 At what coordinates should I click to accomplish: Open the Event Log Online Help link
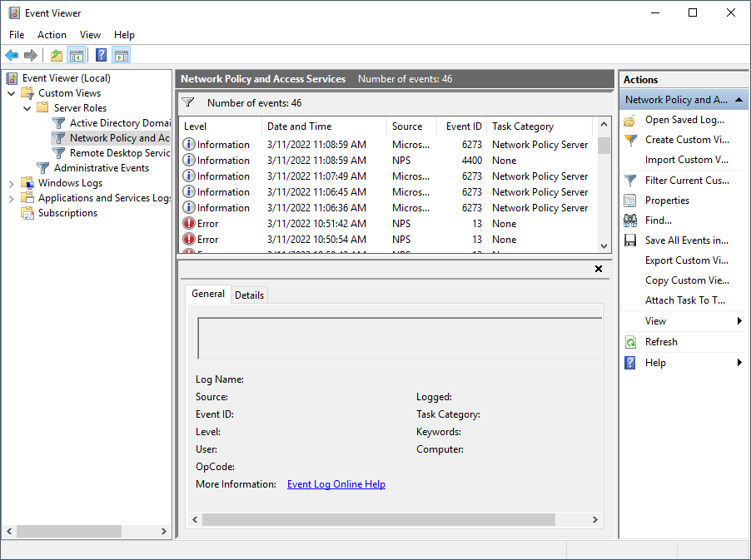tap(336, 483)
